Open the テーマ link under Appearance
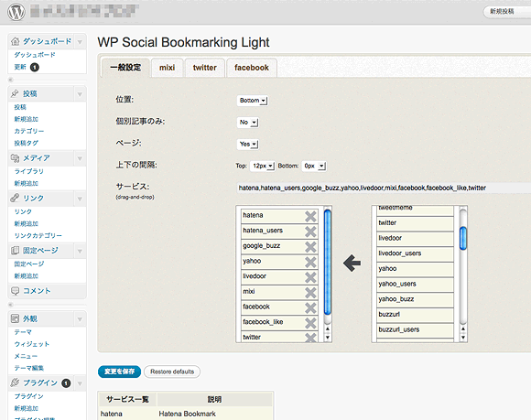The image size is (531, 420). point(23,332)
